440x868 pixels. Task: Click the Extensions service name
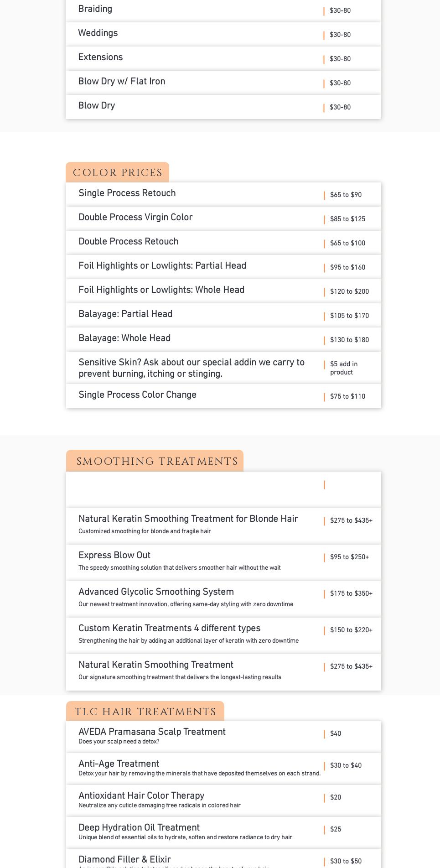(x=100, y=58)
